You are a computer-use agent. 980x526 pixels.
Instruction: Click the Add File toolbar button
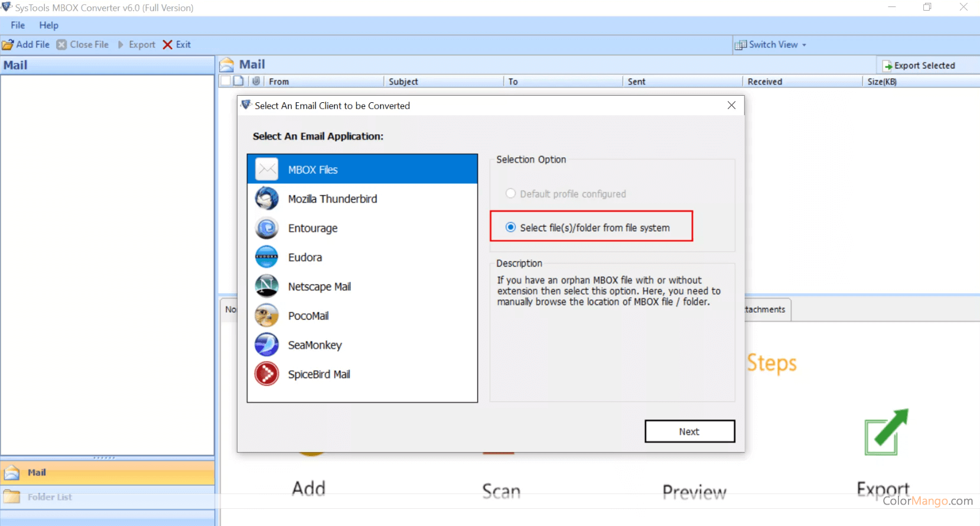(x=26, y=44)
